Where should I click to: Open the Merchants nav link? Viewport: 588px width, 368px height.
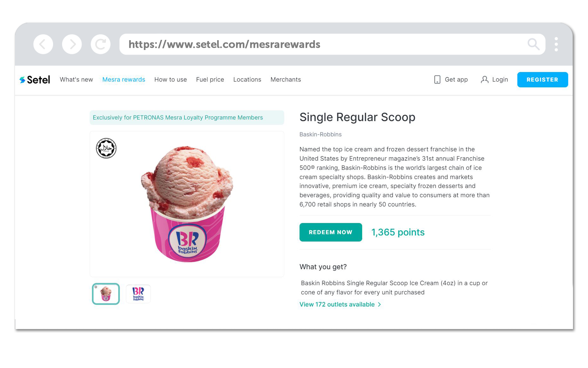click(x=286, y=80)
